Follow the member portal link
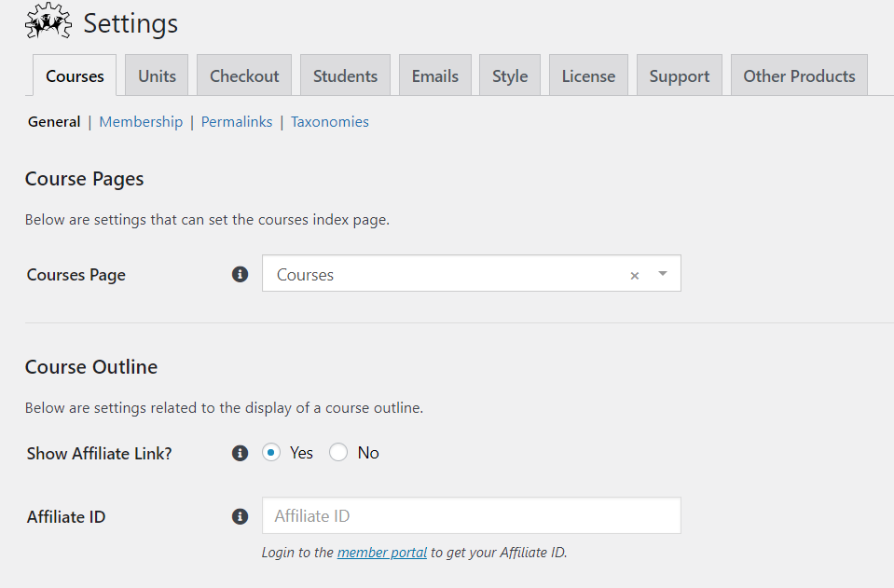Viewport: 894px width, 588px height. point(382,553)
